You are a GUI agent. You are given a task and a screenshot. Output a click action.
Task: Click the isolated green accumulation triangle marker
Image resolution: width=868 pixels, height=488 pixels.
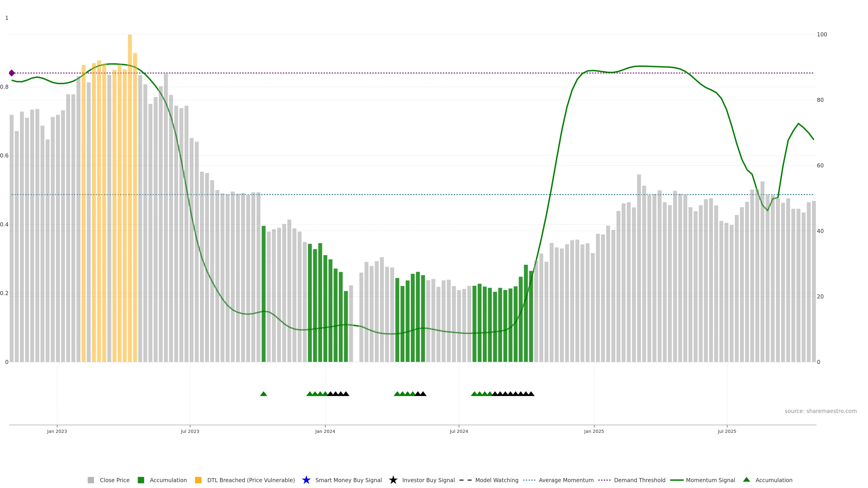(264, 394)
